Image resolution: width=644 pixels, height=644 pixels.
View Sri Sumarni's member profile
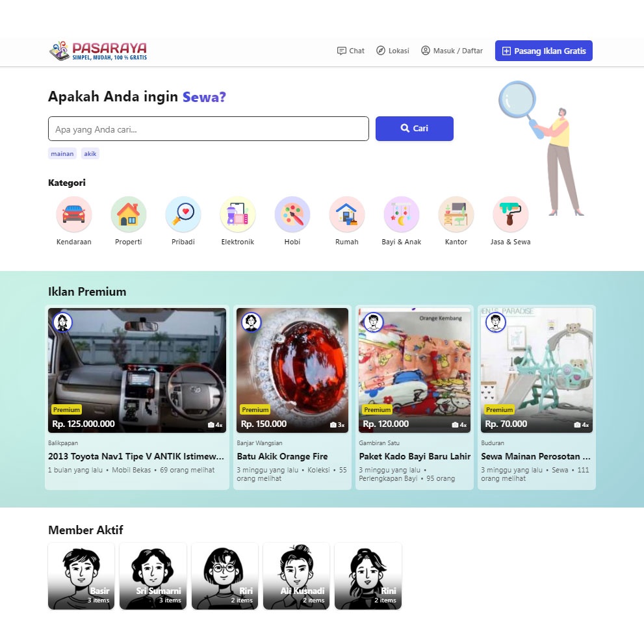(153, 576)
